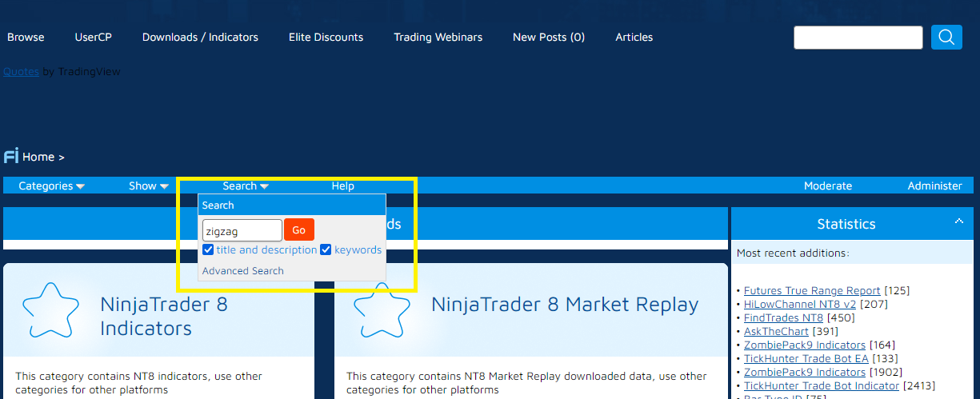
Task: Click the 'title and description' label text
Action: point(266,249)
